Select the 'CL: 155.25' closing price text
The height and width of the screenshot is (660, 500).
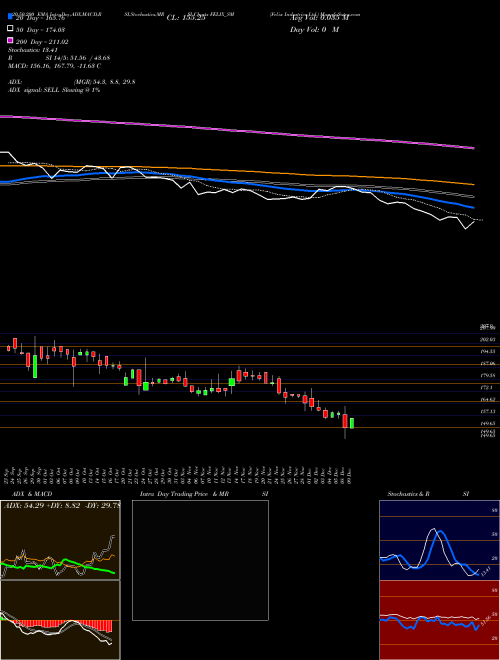coord(186,18)
